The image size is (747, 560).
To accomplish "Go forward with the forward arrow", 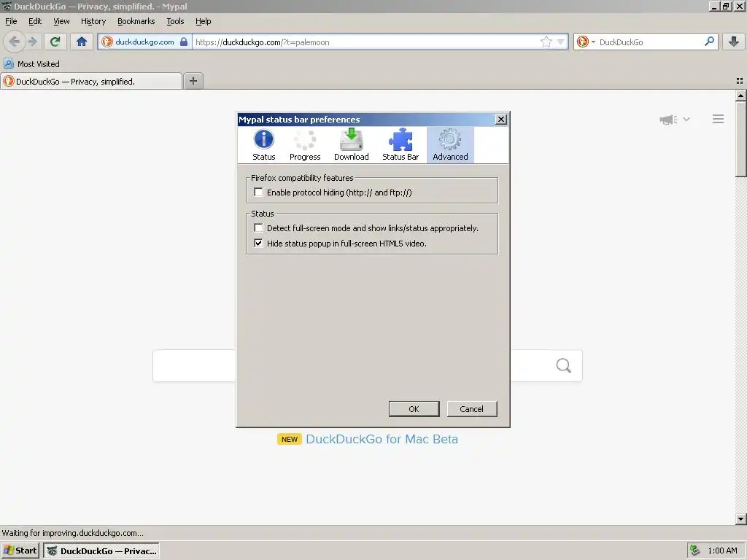I will [x=32, y=42].
